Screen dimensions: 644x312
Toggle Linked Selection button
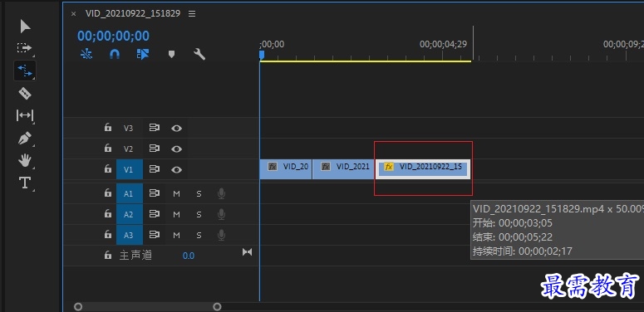click(x=143, y=54)
